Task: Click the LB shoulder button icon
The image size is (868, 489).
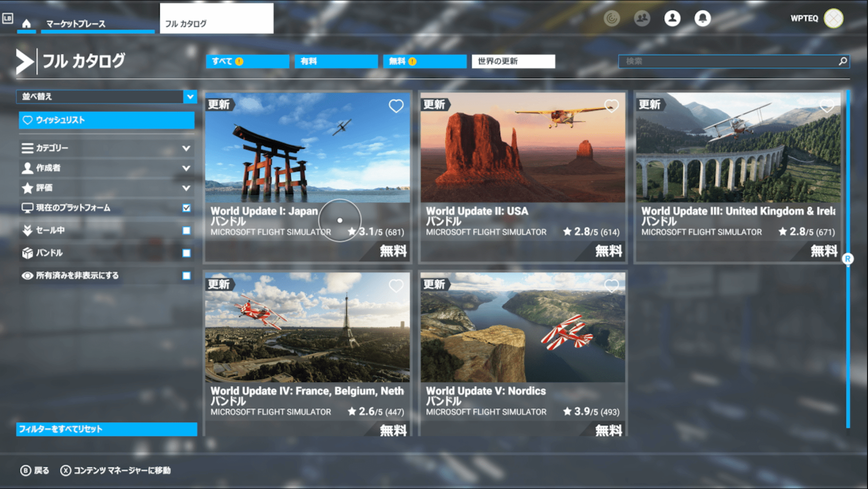Action: click(x=8, y=18)
